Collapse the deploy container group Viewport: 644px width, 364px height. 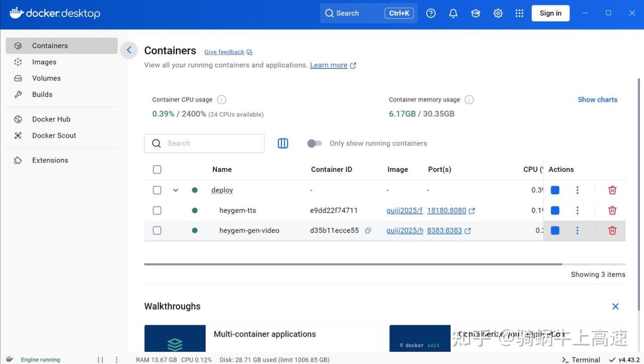pos(176,190)
